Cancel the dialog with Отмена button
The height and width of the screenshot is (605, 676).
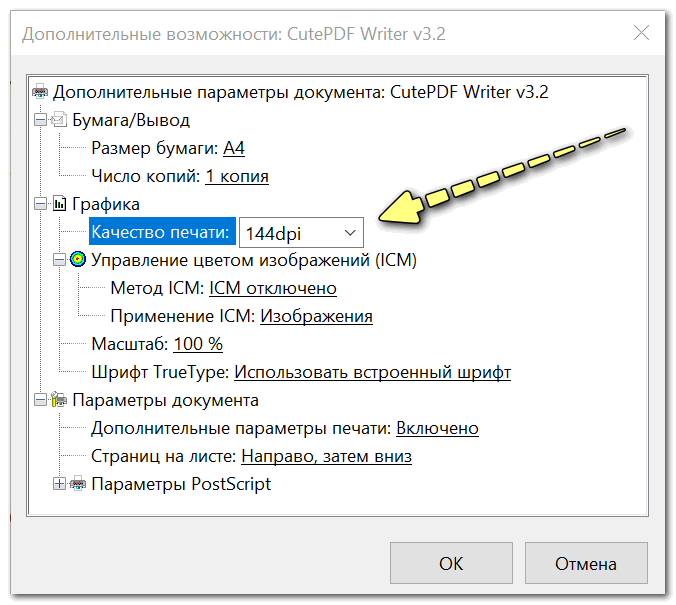[586, 563]
